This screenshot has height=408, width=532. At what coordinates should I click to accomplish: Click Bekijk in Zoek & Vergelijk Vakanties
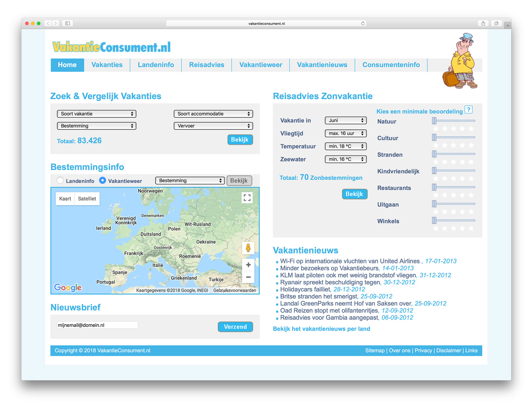[240, 140]
